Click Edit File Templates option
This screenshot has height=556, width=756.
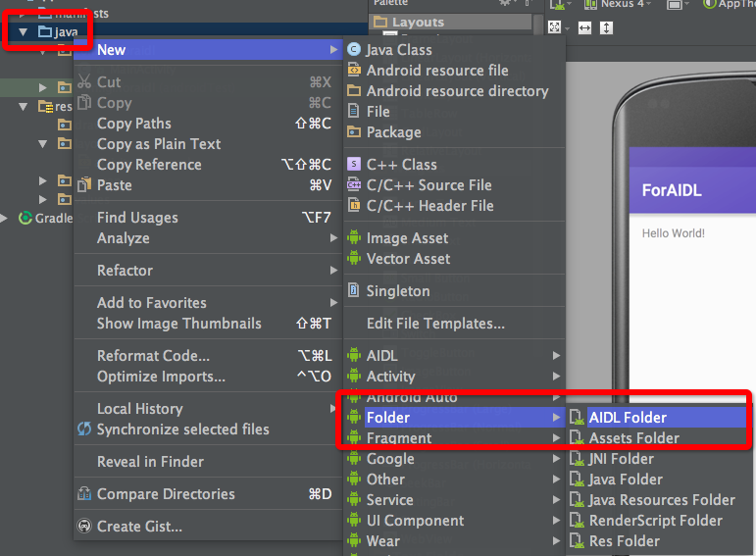[x=435, y=323]
